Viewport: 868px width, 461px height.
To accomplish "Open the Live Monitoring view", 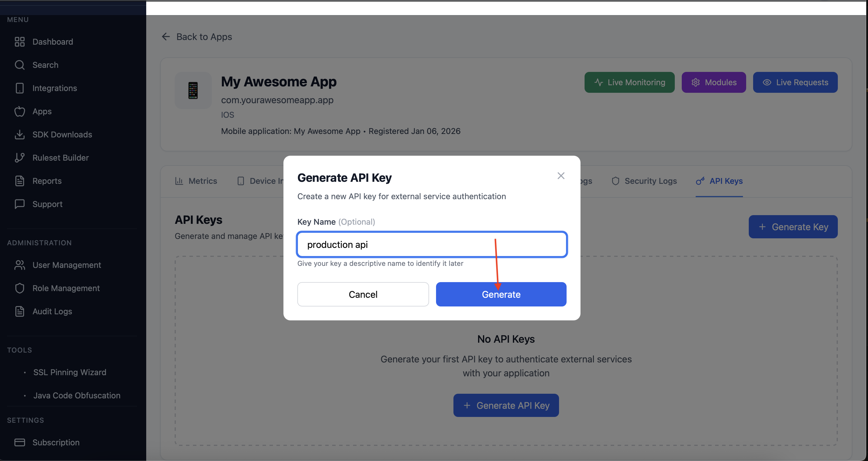I will coord(630,83).
